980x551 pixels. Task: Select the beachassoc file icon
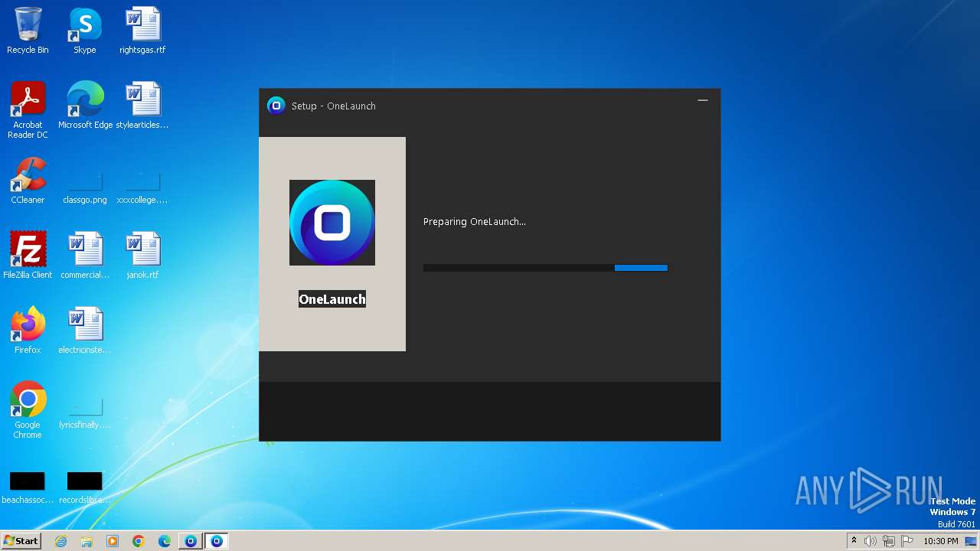coord(28,487)
